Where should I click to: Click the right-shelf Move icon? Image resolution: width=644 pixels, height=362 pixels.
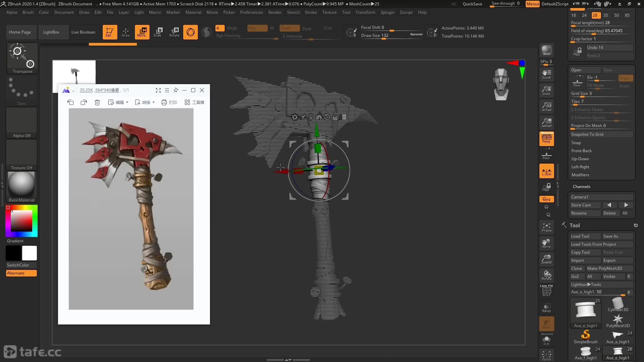pos(546,243)
